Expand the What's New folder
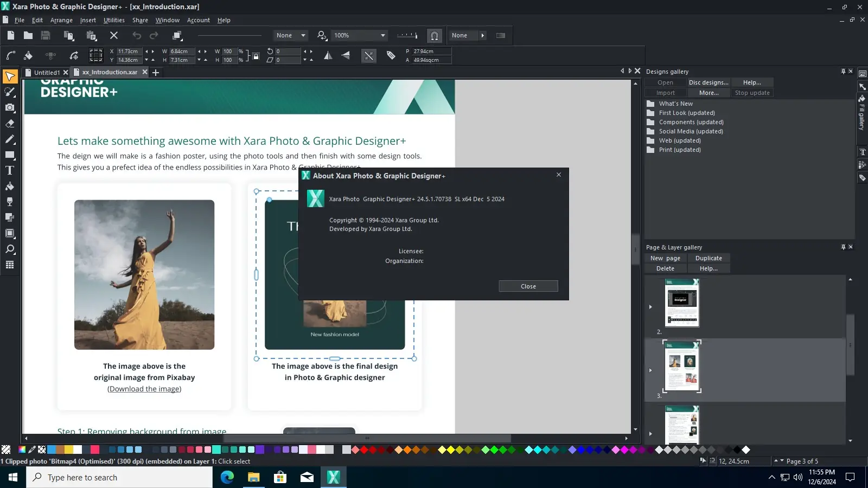The width and height of the screenshot is (868, 488). pos(650,104)
